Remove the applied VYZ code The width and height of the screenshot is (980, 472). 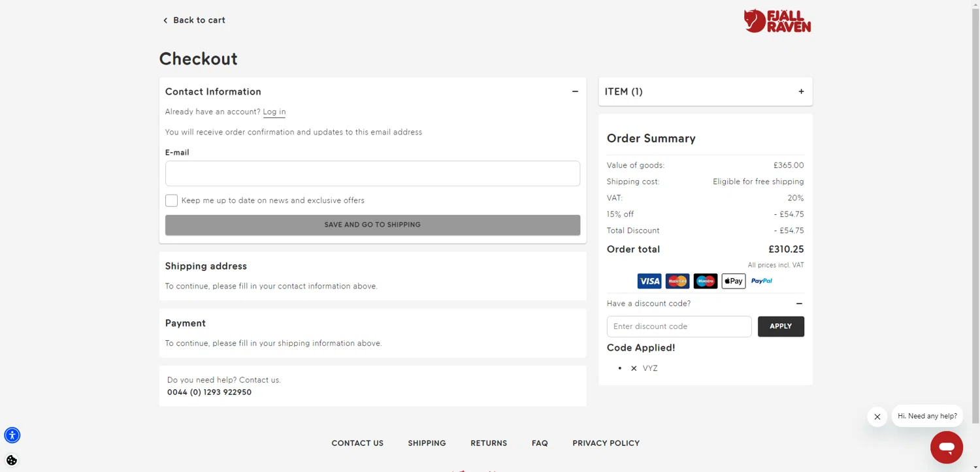[x=634, y=368]
